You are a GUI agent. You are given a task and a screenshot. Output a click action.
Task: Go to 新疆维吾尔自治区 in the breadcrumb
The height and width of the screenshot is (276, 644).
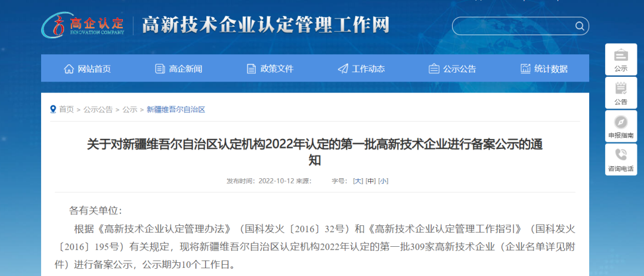point(176,109)
